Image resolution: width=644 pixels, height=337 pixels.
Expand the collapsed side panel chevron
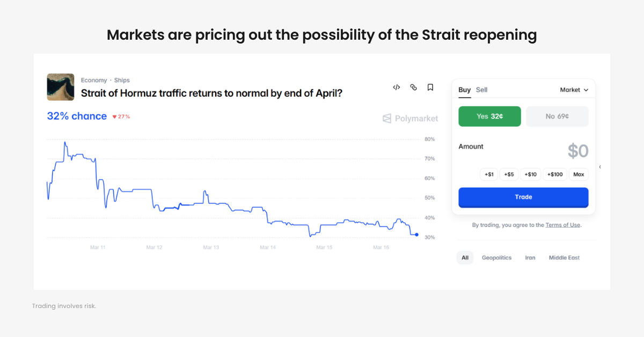pyautogui.click(x=600, y=167)
